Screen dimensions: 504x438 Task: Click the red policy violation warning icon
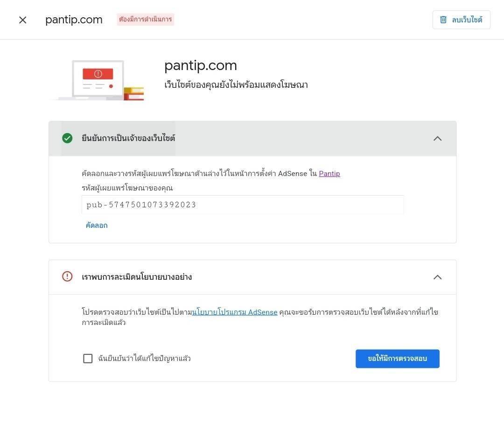point(67,276)
